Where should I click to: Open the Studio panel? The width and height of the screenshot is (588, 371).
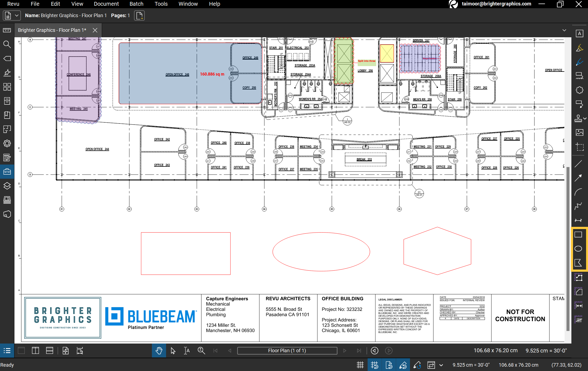click(7, 214)
